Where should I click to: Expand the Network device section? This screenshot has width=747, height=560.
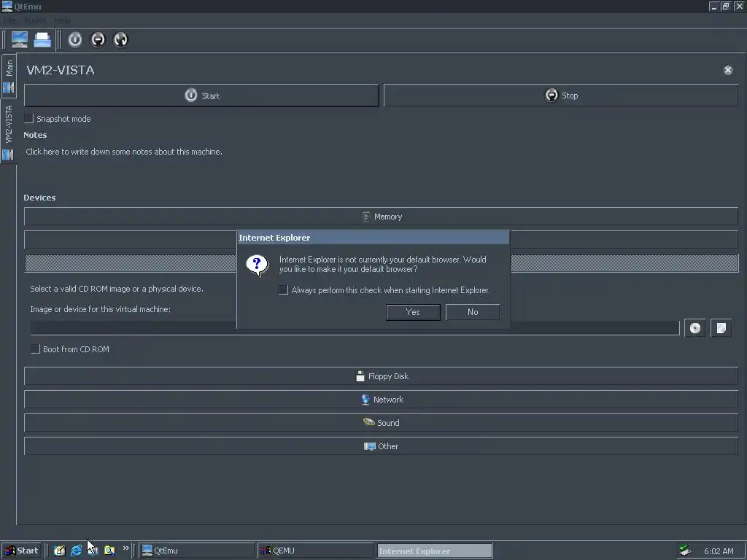coord(381,400)
